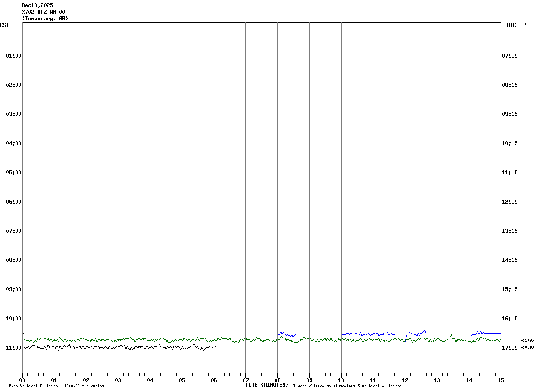
Task: Click the 09:15 UTC row label
Action: (x=510, y=114)
